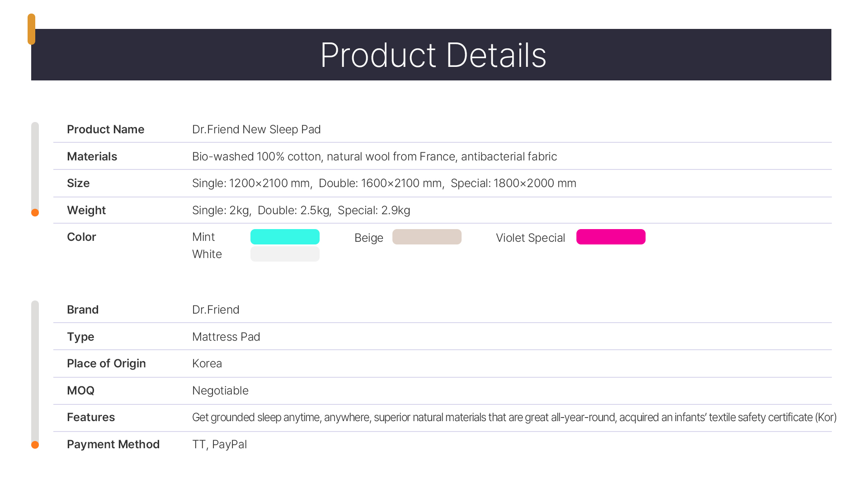Click the TT, PayPal payment text
The image size is (868, 488).
[219, 444]
